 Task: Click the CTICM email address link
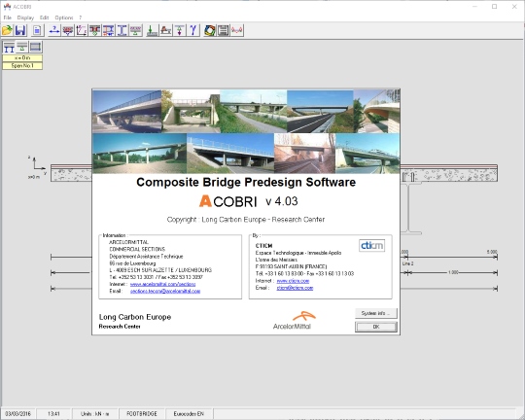(x=295, y=288)
